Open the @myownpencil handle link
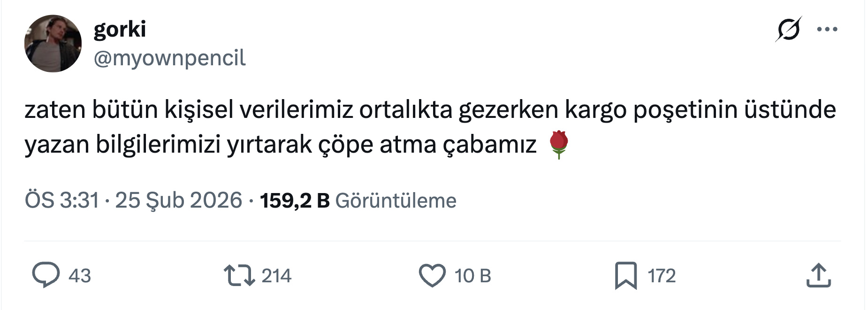 click(169, 58)
